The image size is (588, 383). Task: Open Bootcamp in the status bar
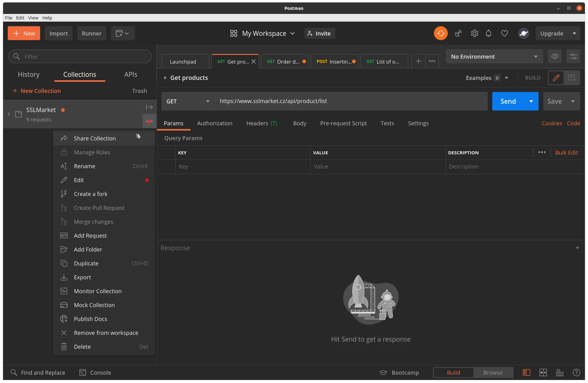pyautogui.click(x=399, y=373)
